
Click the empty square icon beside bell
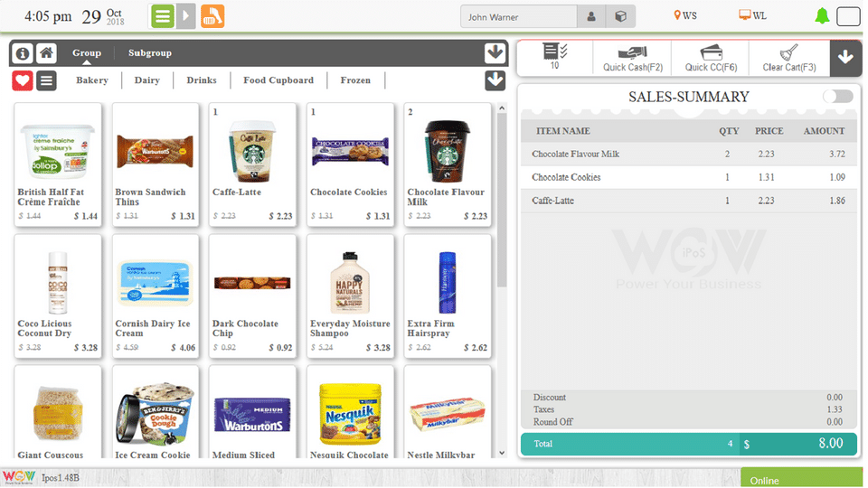tap(848, 16)
